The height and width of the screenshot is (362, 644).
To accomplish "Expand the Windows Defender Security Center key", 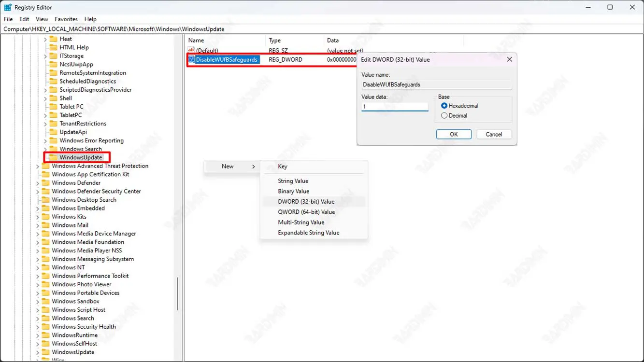I will click(x=38, y=191).
